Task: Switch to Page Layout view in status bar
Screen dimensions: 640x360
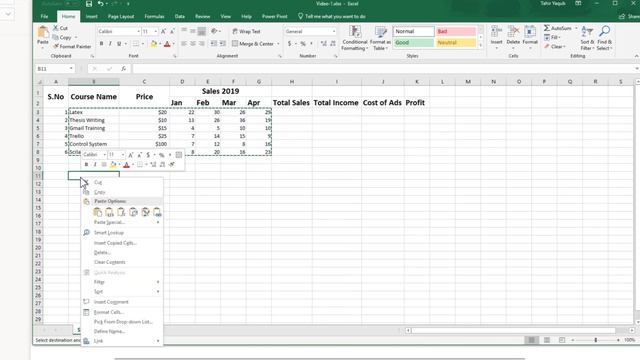Action: click(547, 340)
